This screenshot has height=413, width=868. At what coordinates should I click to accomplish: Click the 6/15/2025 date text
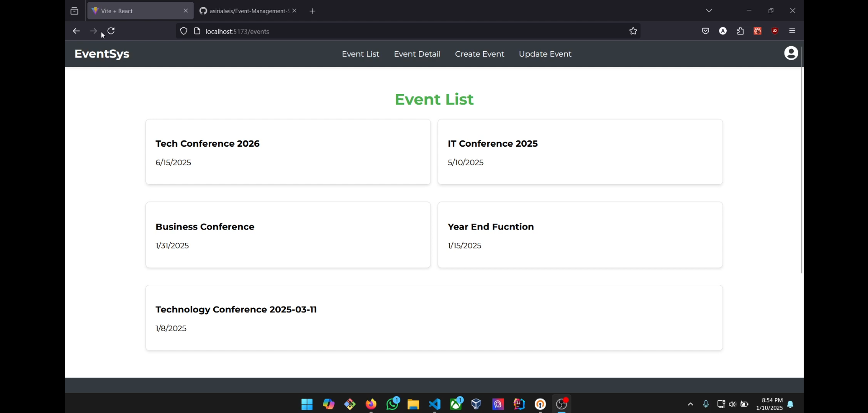point(173,163)
